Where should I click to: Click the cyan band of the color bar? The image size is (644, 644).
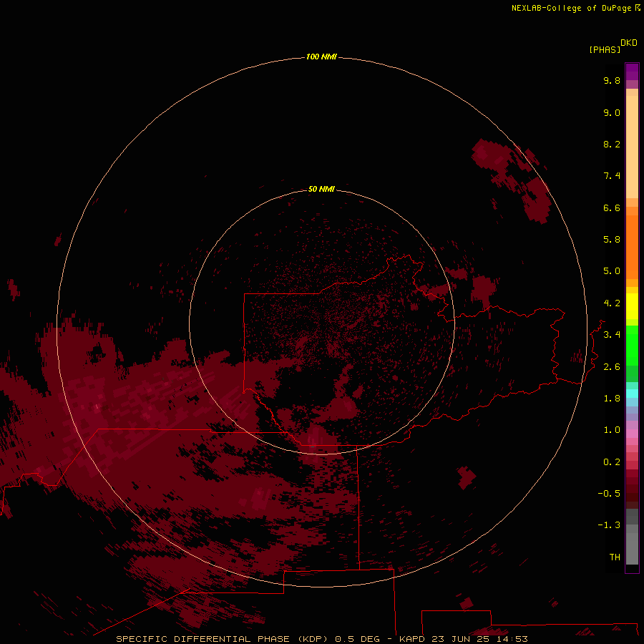pos(632,394)
